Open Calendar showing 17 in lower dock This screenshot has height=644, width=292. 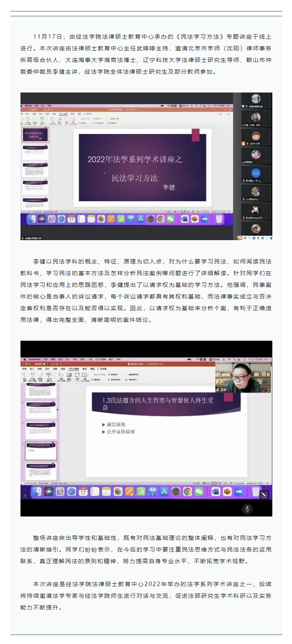tap(83, 492)
